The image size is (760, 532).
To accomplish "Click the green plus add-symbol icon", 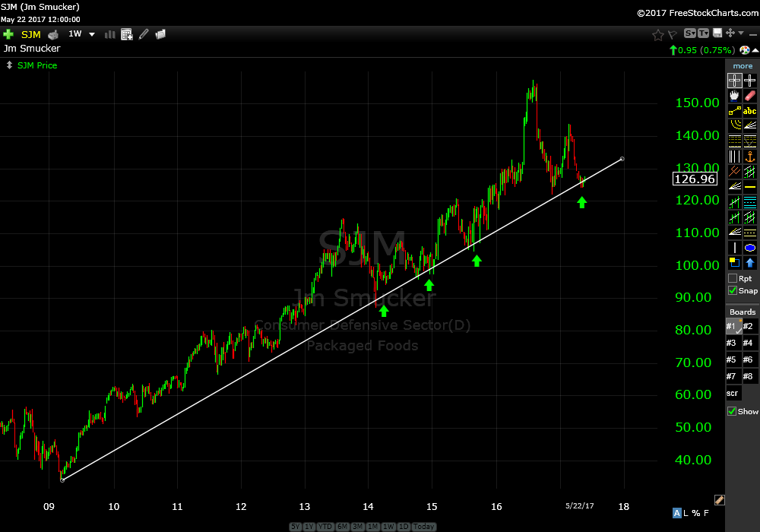I will [x=8, y=34].
